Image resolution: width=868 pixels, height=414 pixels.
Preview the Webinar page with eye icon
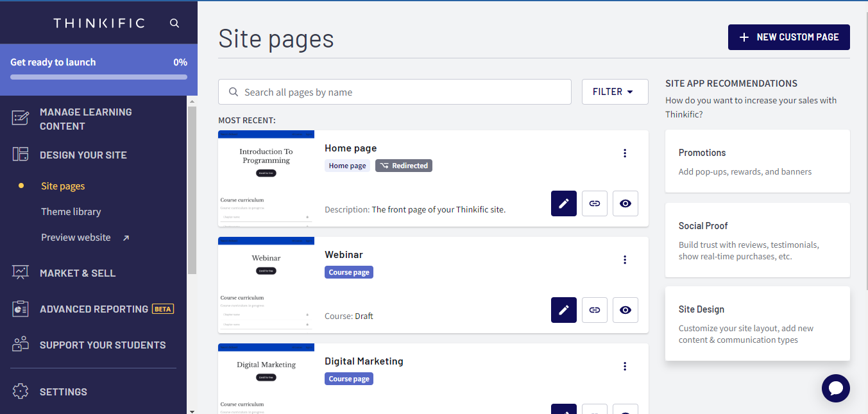[x=625, y=310]
